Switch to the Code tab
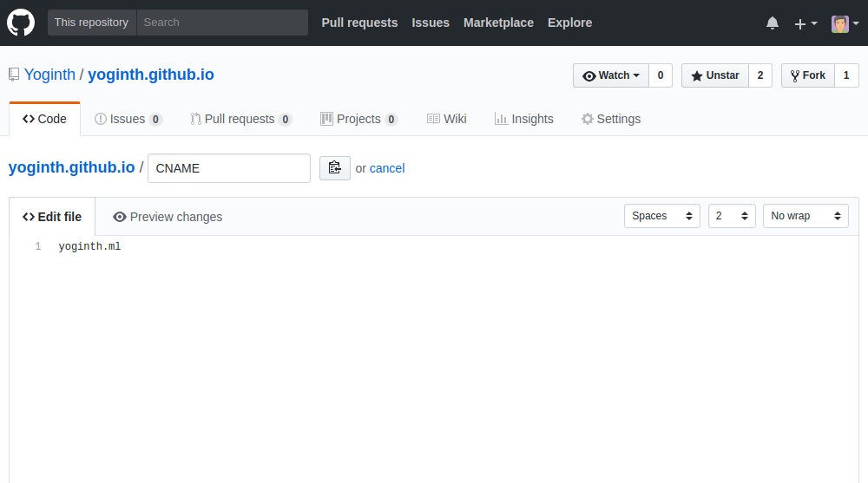The image size is (868, 483). [x=45, y=119]
